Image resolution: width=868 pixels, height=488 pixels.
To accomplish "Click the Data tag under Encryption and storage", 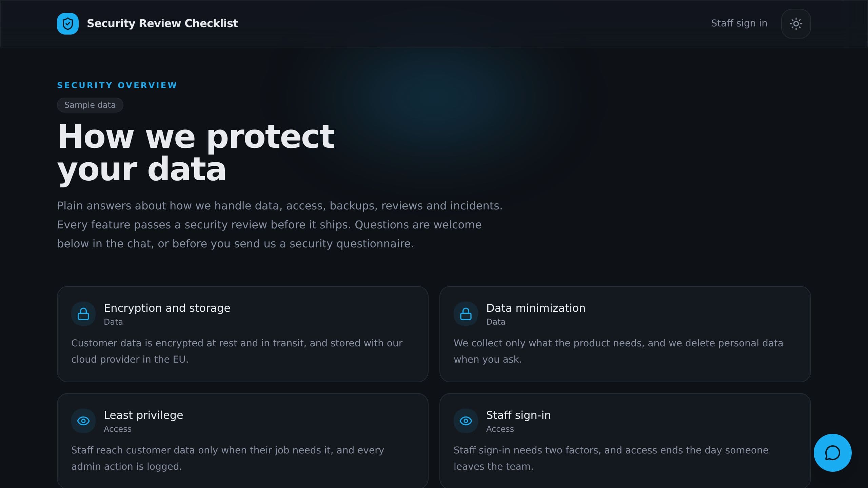I will pyautogui.click(x=113, y=322).
